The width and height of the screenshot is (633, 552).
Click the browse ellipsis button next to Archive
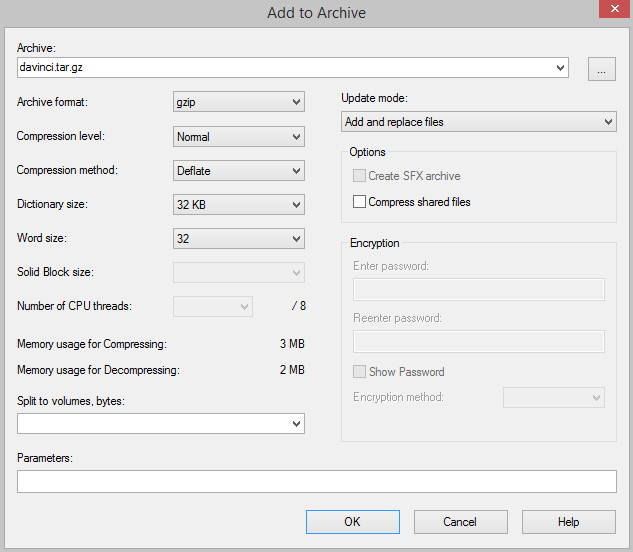(601, 68)
